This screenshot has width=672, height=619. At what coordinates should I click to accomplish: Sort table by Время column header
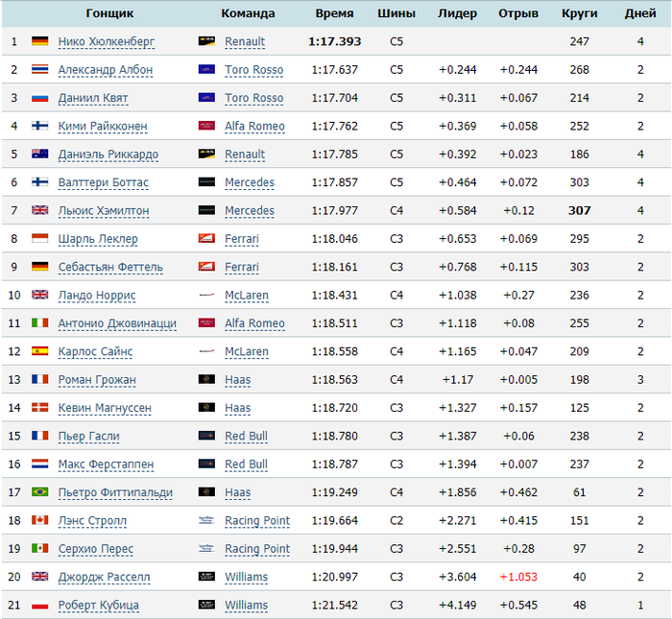[334, 13]
